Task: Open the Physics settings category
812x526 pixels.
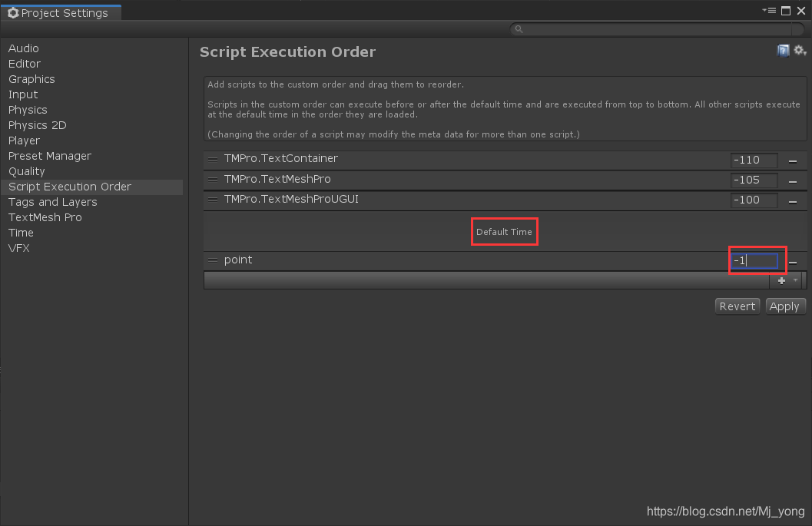Action: coord(28,110)
